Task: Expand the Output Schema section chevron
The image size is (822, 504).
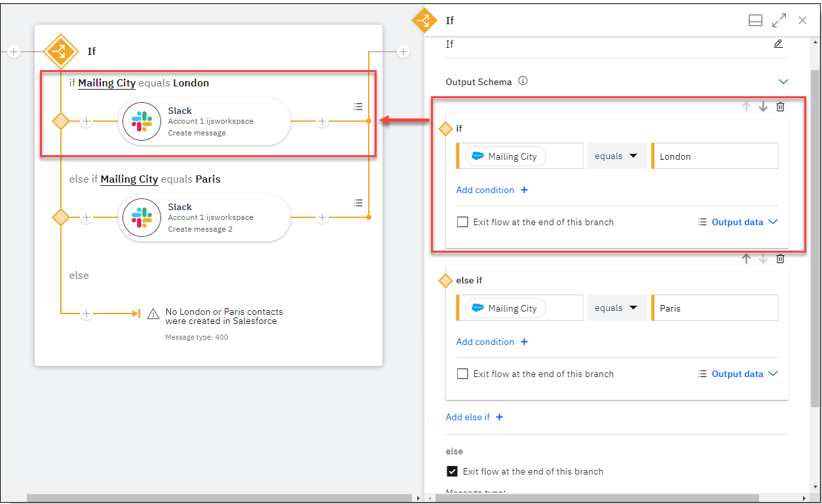Action: coord(783,82)
